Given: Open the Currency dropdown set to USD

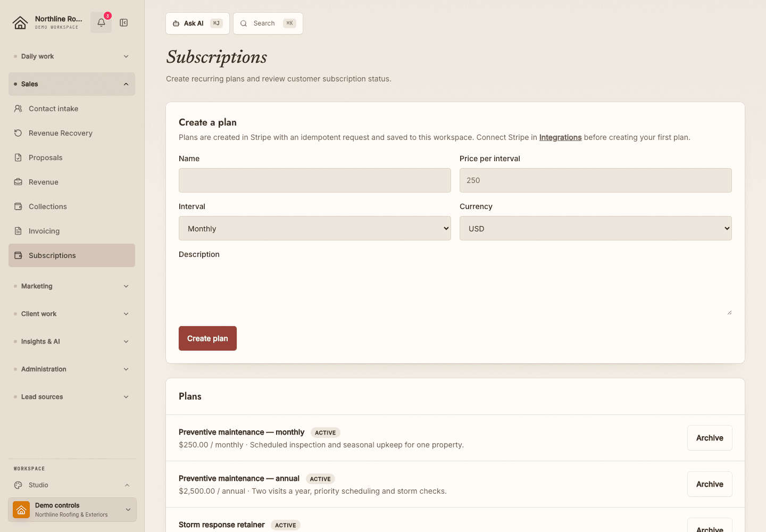Looking at the screenshot, I should tap(596, 228).
